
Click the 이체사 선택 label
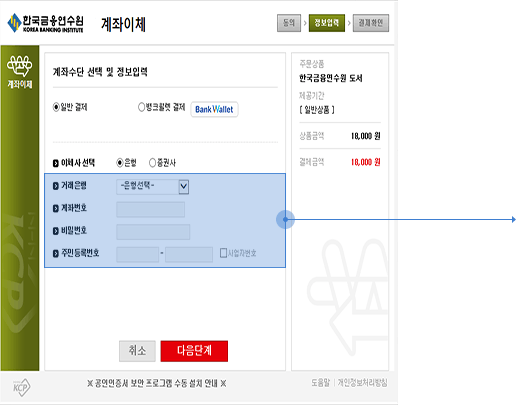(78, 163)
